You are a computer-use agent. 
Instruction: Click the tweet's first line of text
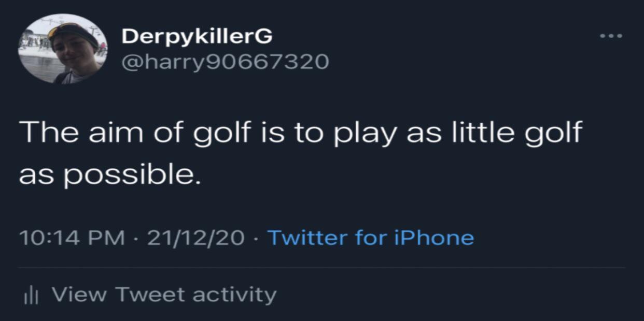(x=301, y=134)
